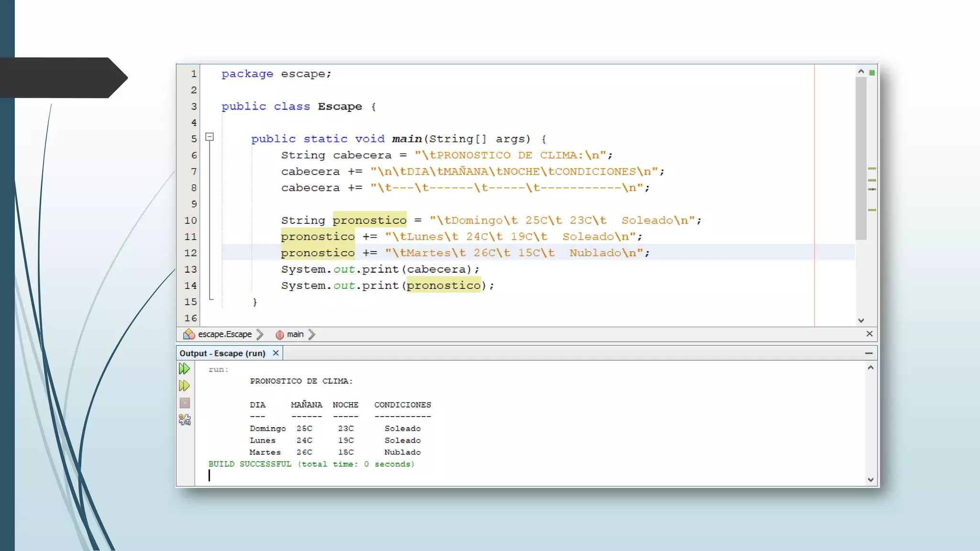Viewport: 980px width, 551px height.
Task: Click the main method breadcrumb icon
Action: pyautogui.click(x=280, y=334)
